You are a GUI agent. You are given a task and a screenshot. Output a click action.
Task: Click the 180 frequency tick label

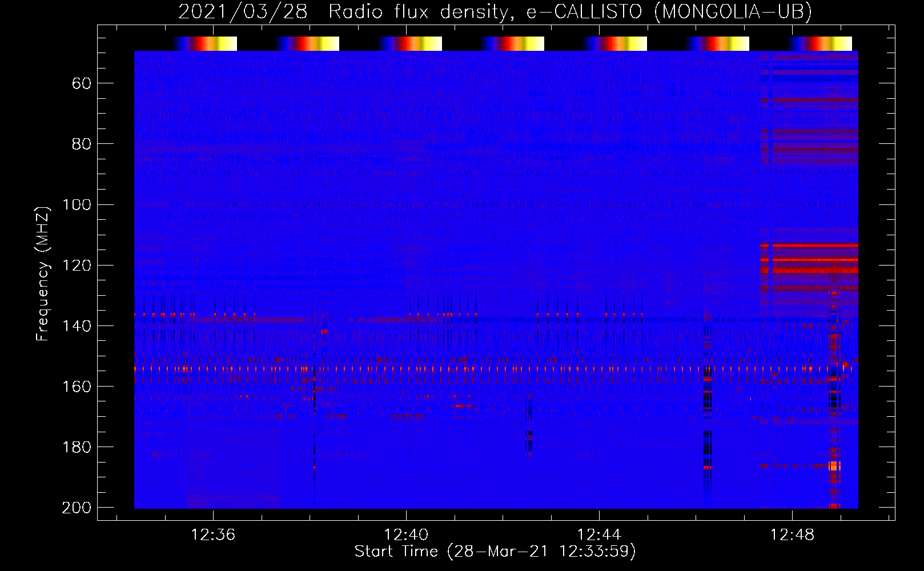coord(77,447)
